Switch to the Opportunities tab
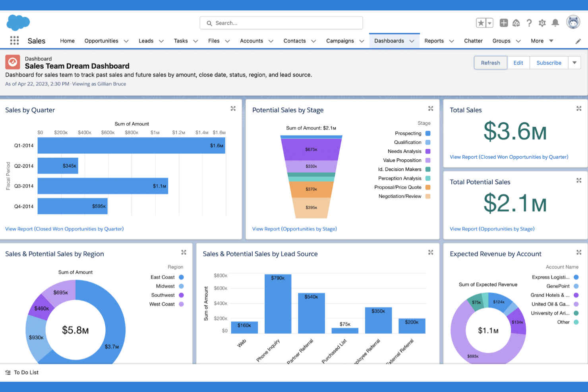Image resolution: width=588 pixels, height=392 pixels. (101, 41)
